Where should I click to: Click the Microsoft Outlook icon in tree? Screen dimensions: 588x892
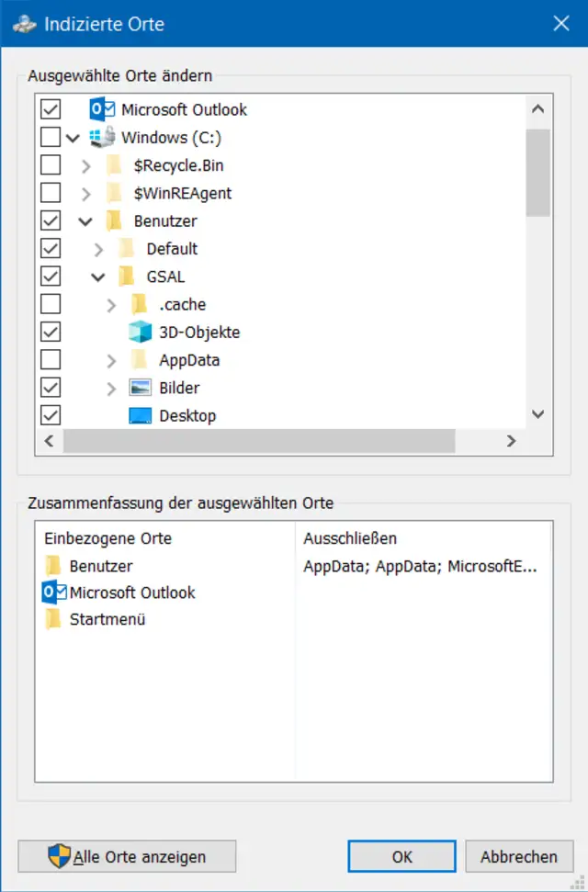[103, 109]
